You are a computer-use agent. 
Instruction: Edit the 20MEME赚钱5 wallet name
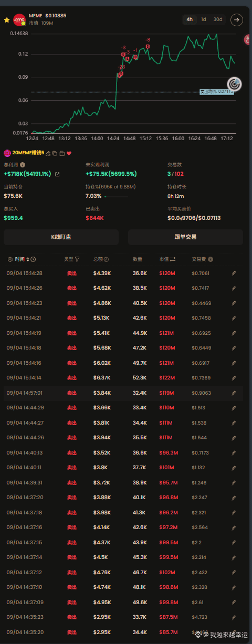click(48, 153)
